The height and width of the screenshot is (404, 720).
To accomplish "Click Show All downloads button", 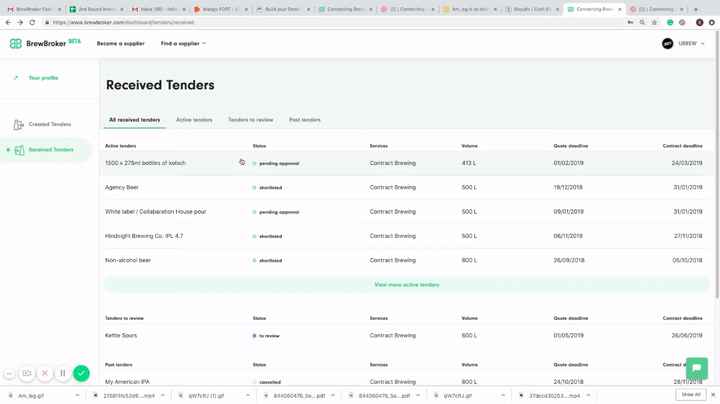I will (x=691, y=395).
